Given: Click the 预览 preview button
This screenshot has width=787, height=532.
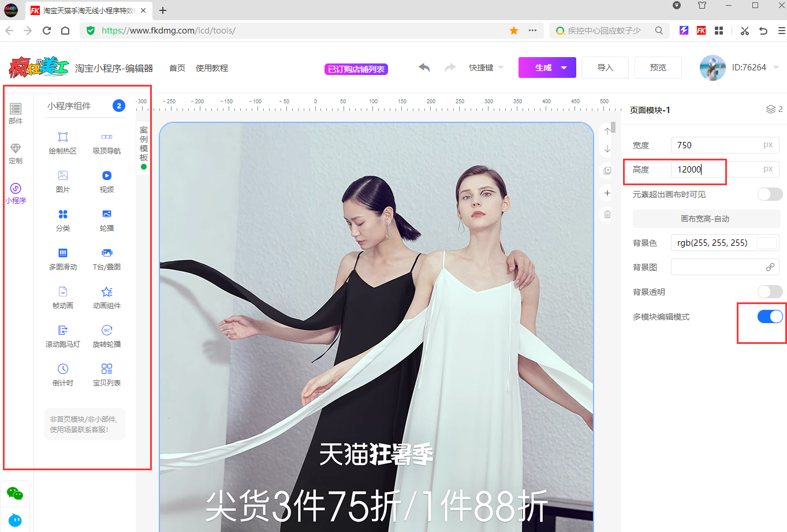Looking at the screenshot, I should click(658, 68).
